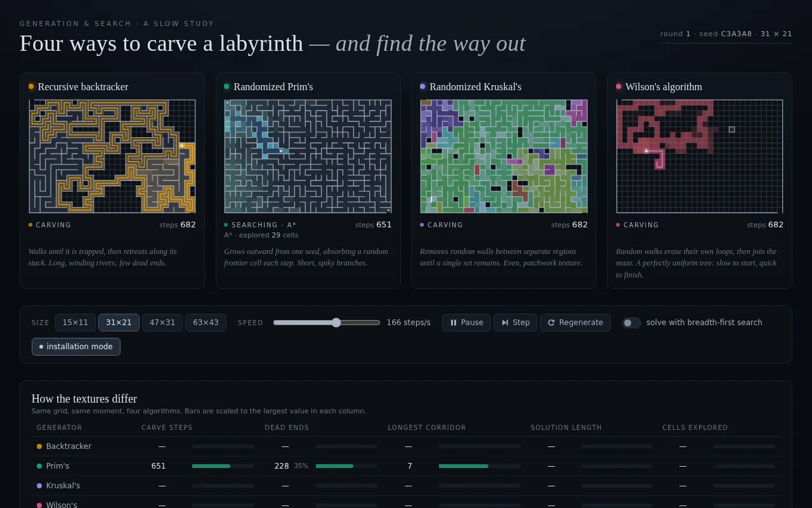Click the Prim's row label in the table

[x=58, y=466]
